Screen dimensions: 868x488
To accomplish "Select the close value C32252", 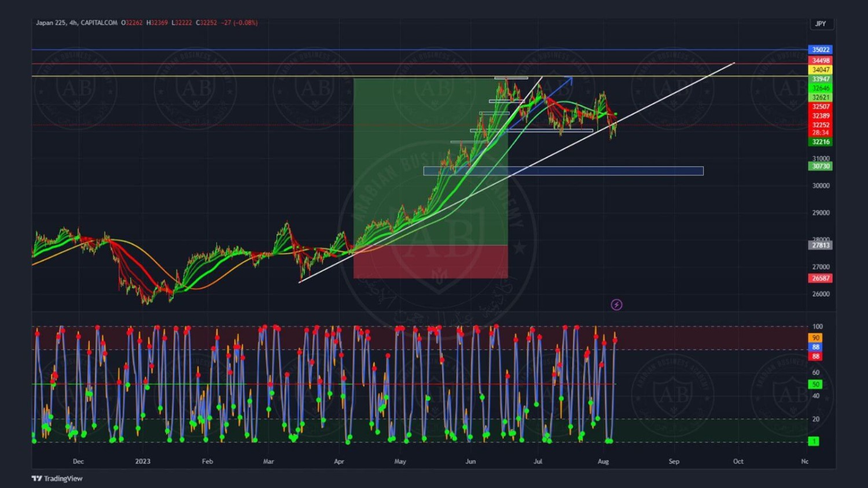I will pos(207,23).
